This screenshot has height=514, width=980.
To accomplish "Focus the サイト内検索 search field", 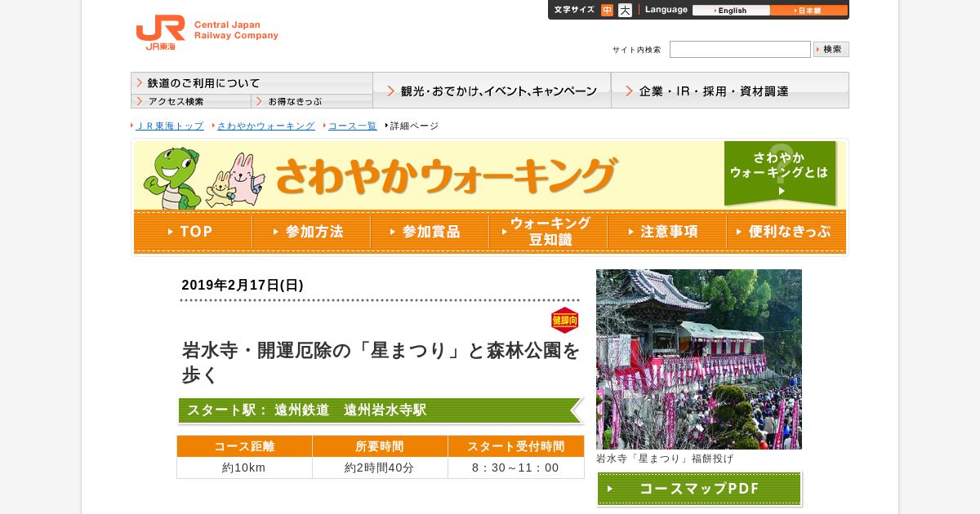I will 740,50.
